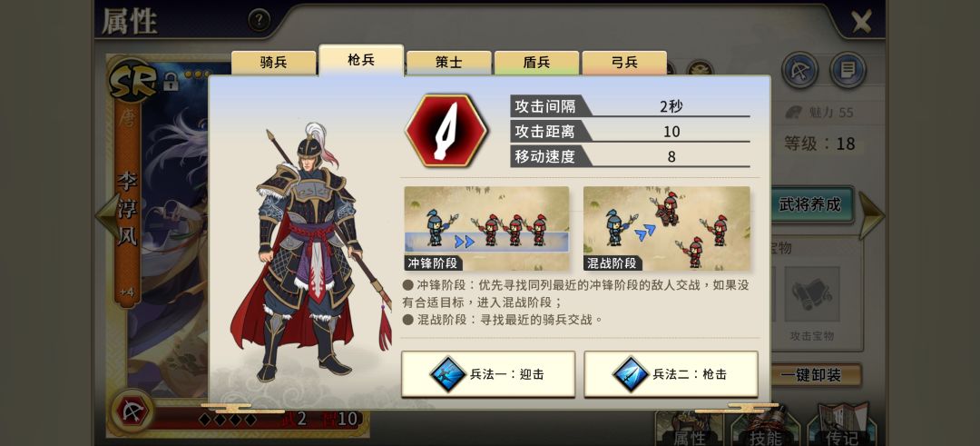Click the red spear troop emblem

[x=446, y=131]
